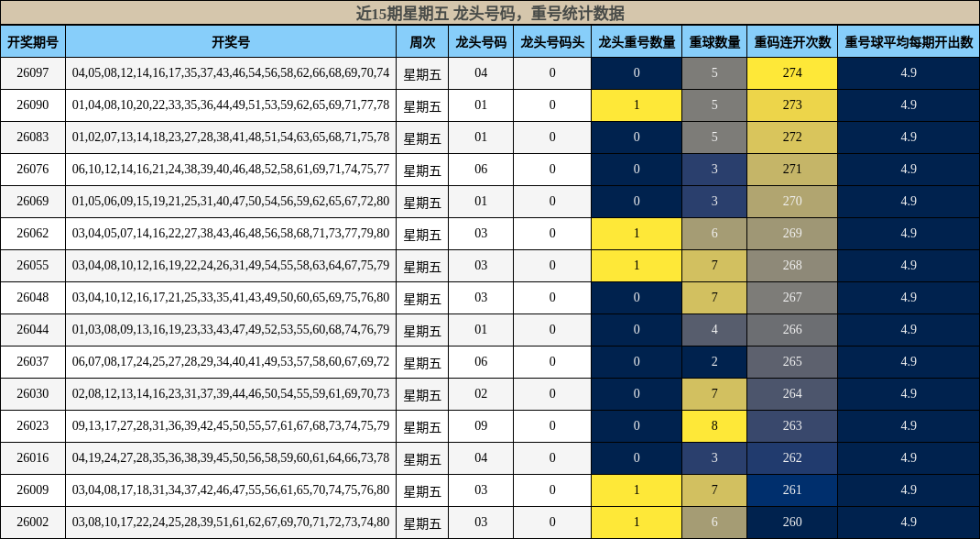The height and width of the screenshot is (539, 980).
Task: Click the yellow 274 重码连开次数 cell
Action: pyautogui.click(x=791, y=73)
